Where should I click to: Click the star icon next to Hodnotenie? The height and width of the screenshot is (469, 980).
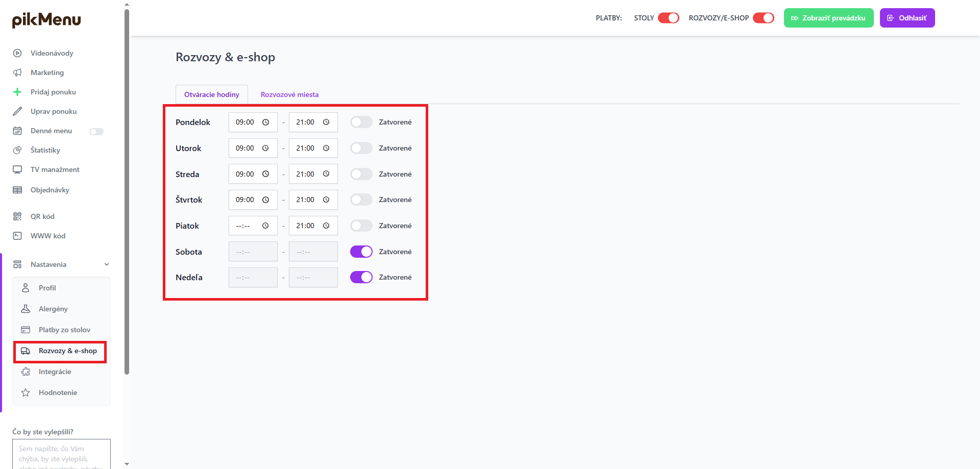click(26, 392)
